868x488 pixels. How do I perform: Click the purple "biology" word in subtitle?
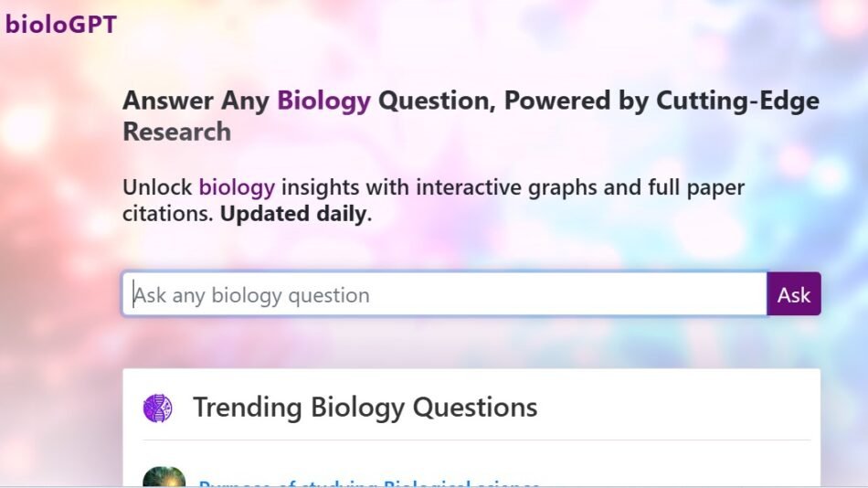pos(237,187)
